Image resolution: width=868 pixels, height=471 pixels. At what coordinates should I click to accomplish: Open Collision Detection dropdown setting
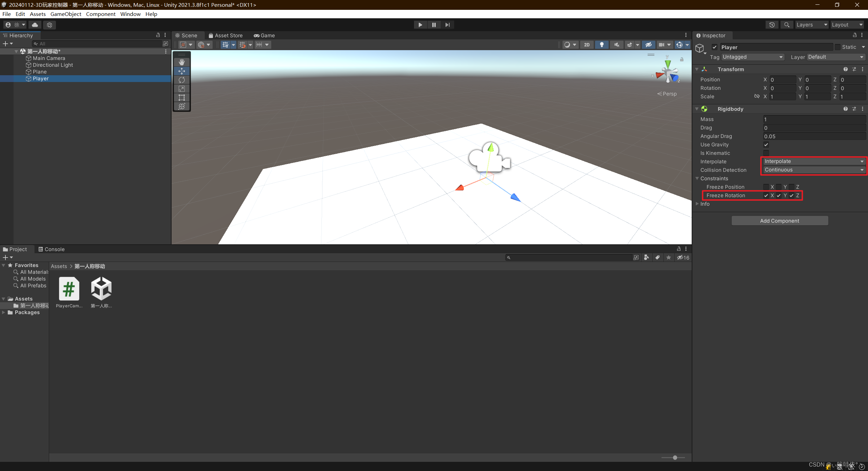(x=812, y=169)
